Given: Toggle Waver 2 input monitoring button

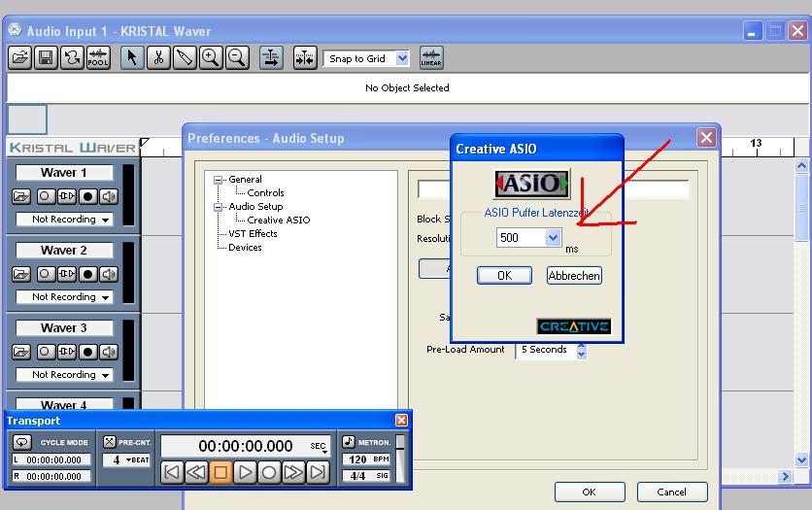Looking at the screenshot, I should [66, 274].
